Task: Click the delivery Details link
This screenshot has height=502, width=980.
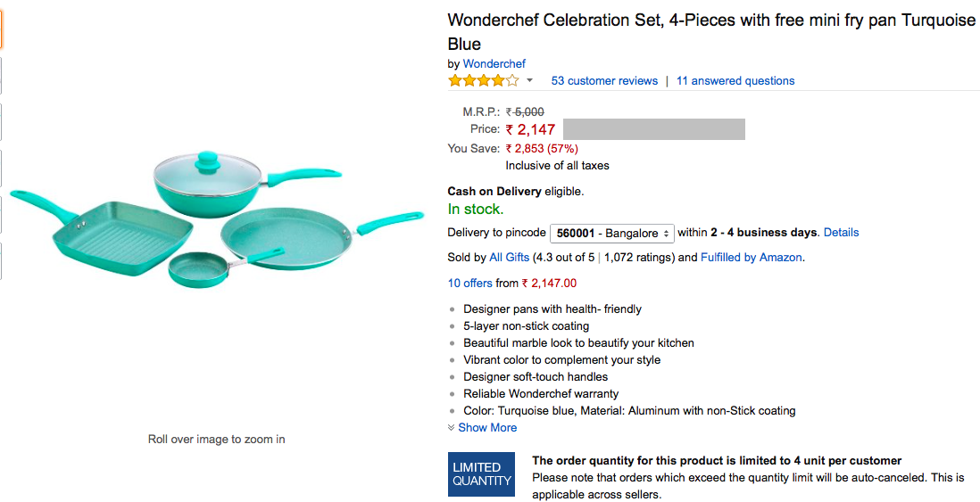Action: click(x=841, y=233)
